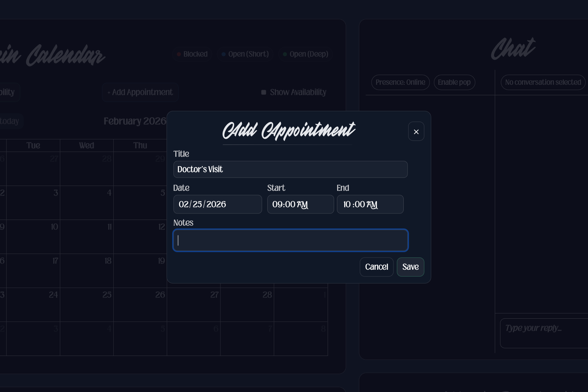The image size is (588, 392).
Task: Select calendar day 24
Action: click(33, 304)
